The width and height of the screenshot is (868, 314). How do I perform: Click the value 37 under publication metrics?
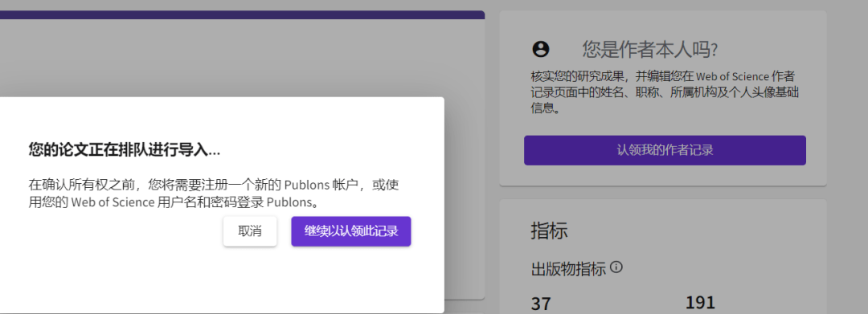click(x=542, y=304)
